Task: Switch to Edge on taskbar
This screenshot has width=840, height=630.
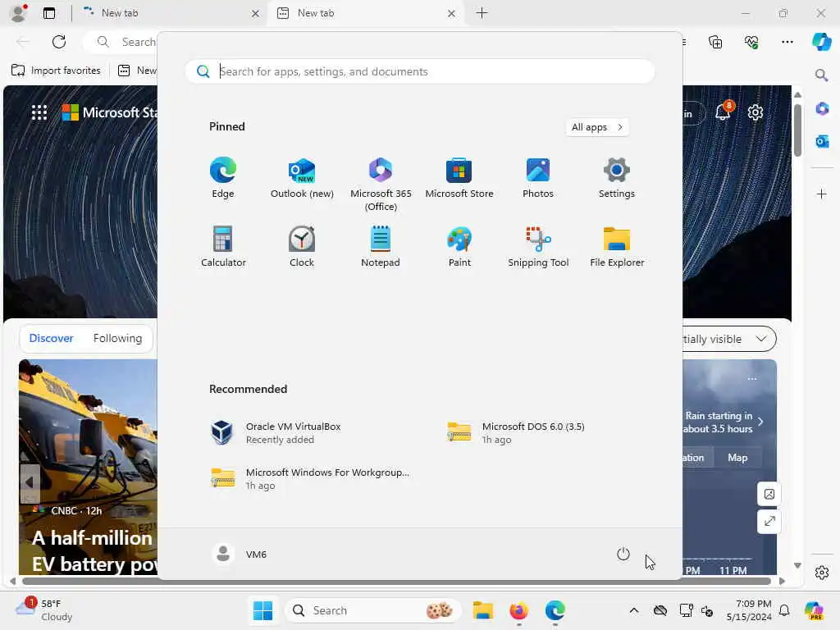Action: pyautogui.click(x=555, y=610)
